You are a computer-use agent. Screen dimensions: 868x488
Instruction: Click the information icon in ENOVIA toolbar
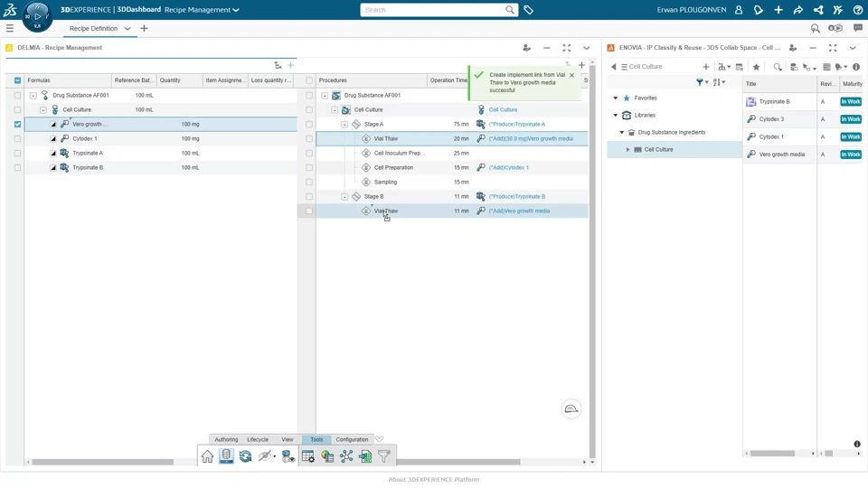[x=856, y=67]
